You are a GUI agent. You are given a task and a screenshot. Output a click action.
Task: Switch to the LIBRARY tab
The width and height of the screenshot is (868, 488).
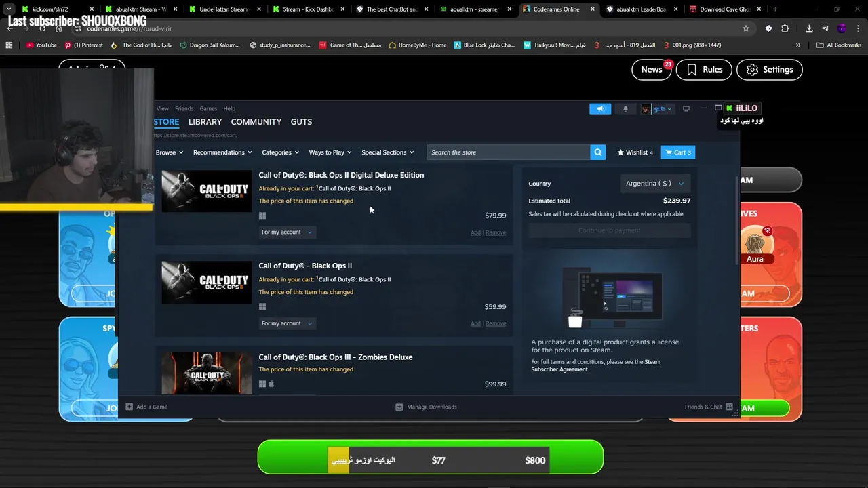(x=205, y=122)
